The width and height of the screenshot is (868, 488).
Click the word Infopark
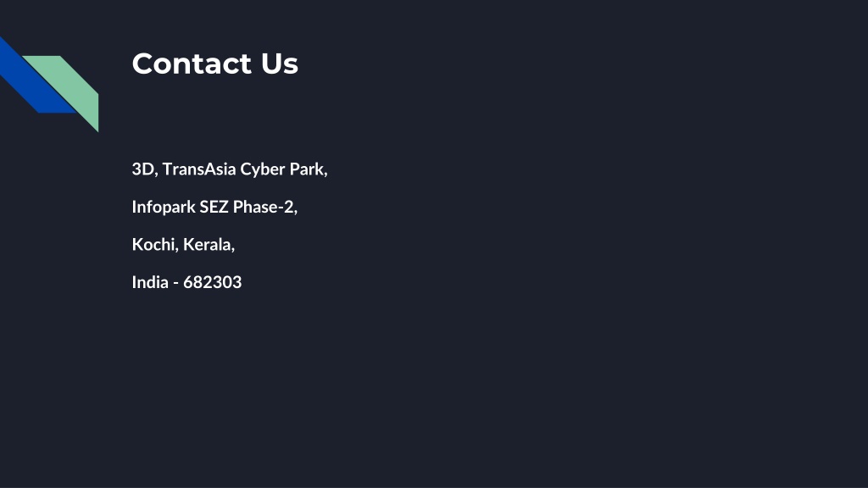point(164,207)
